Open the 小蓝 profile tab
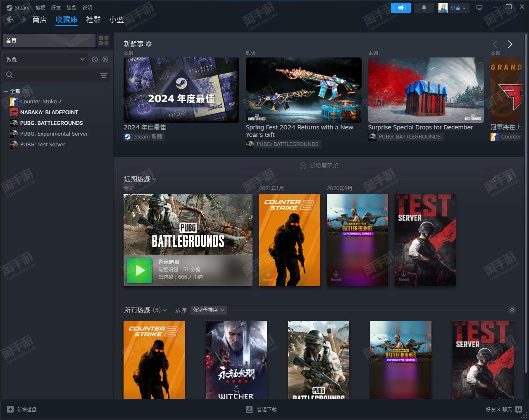The width and height of the screenshot is (529, 420). point(117,19)
